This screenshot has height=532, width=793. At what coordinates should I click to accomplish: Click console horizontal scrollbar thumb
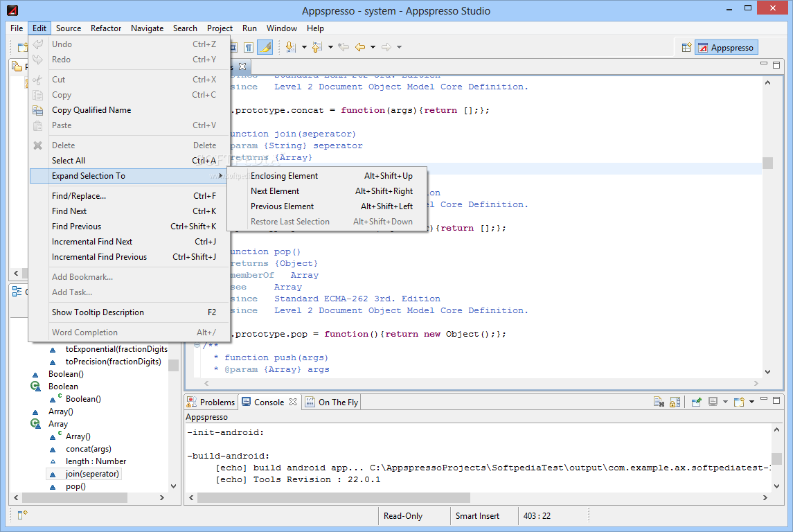point(334,497)
